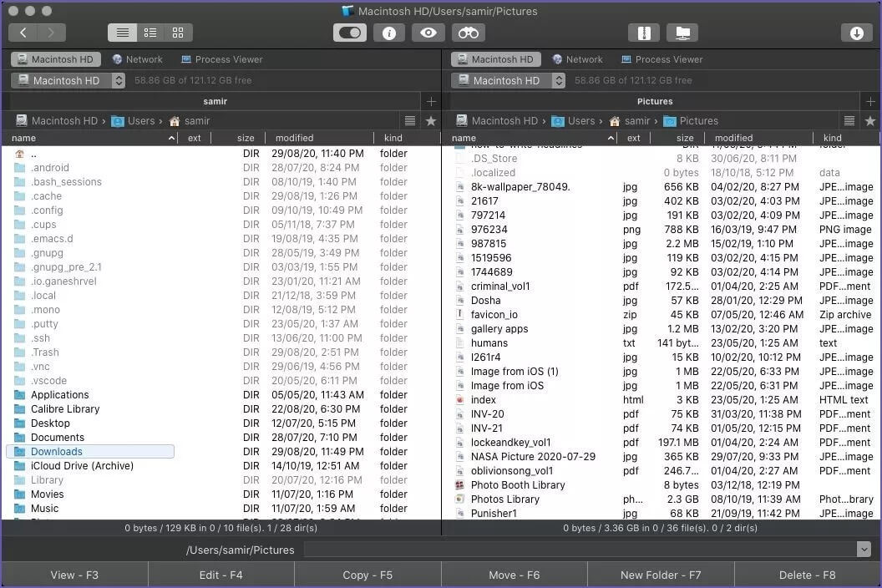Image resolution: width=882 pixels, height=588 pixels.
Task: Select iCloud Drive (Archive) folder
Action: (x=82, y=465)
